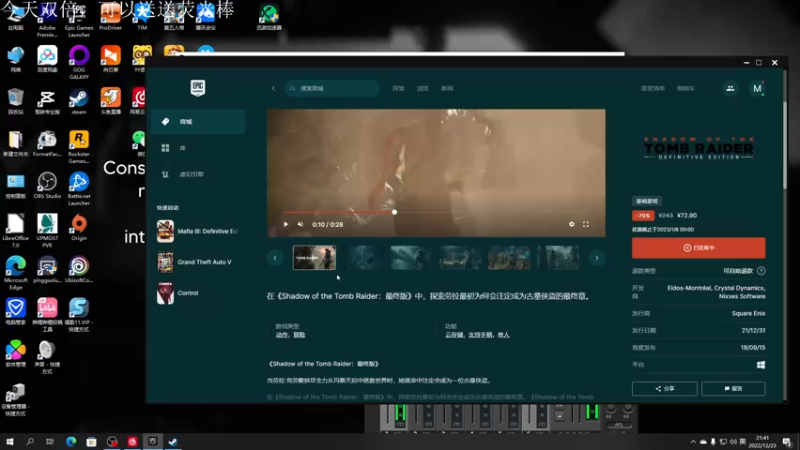Open the Discover store tab
This screenshot has width=800, height=450.
pyautogui.click(x=398, y=88)
